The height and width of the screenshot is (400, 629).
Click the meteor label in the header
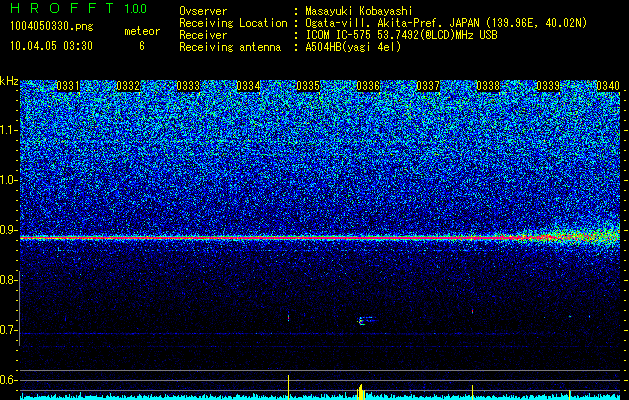point(142,31)
